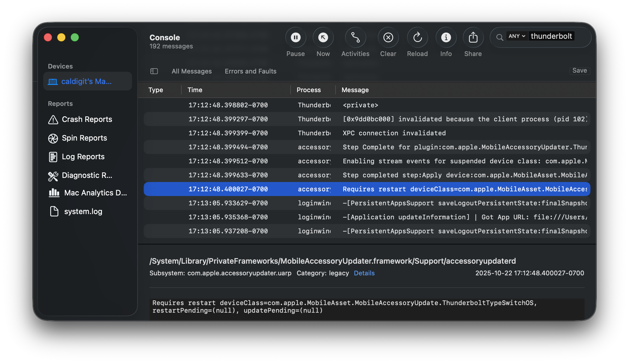Open Details for the selected log entry
Screen dimensions: 629x364
[364, 273]
